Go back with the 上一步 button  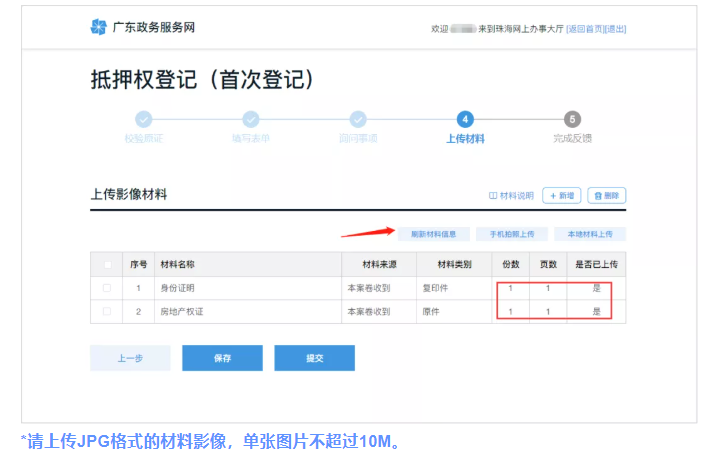pyautogui.click(x=130, y=358)
